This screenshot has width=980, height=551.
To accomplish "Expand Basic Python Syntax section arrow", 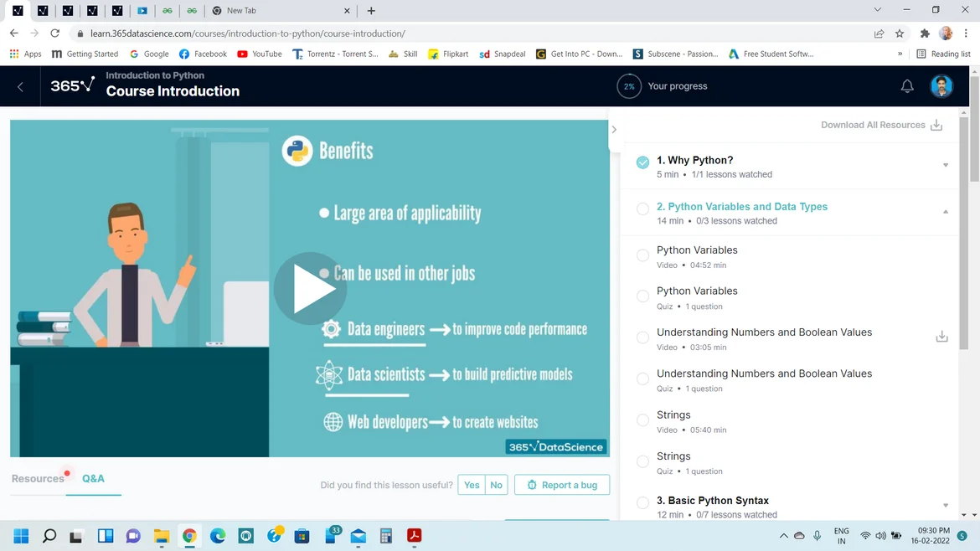I will click(x=946, y=506).
